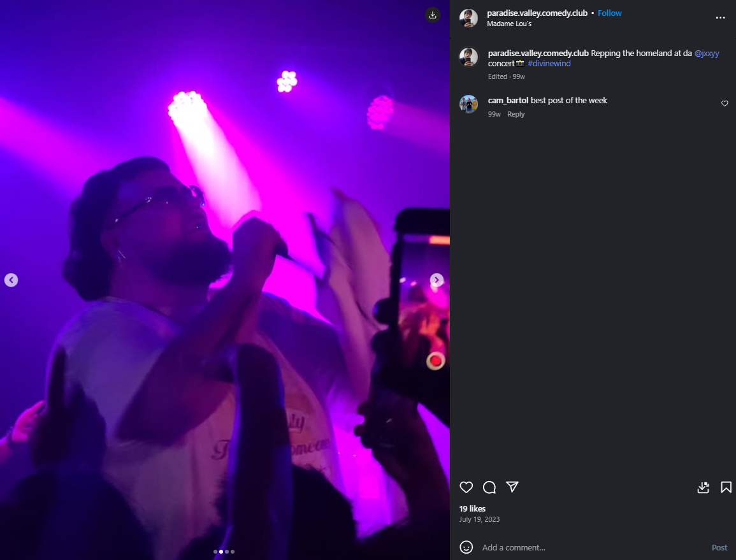View the 19 likes list
This screenshot has height=560, width=736.
[472, 508]
